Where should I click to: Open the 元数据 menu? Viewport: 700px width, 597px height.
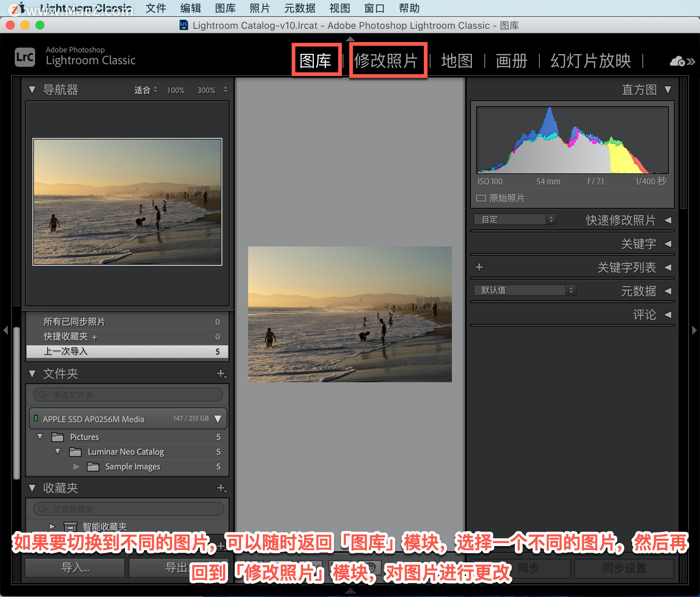coord(300,8)
